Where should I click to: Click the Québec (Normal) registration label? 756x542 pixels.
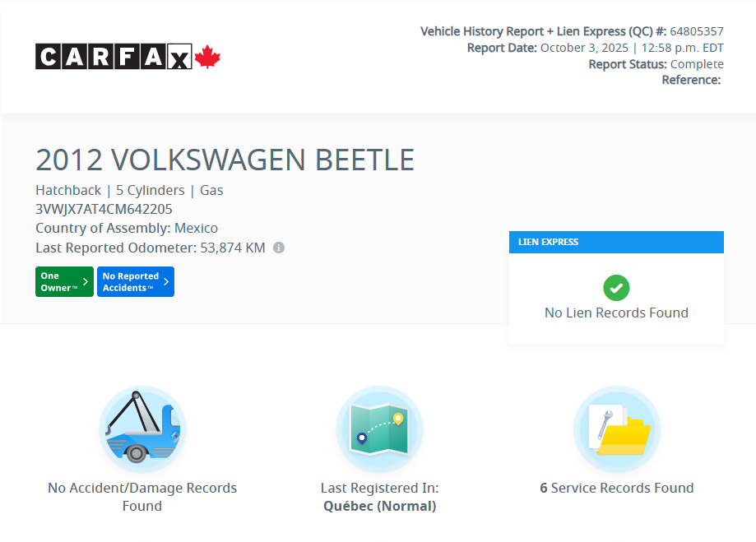click(379, 506)
